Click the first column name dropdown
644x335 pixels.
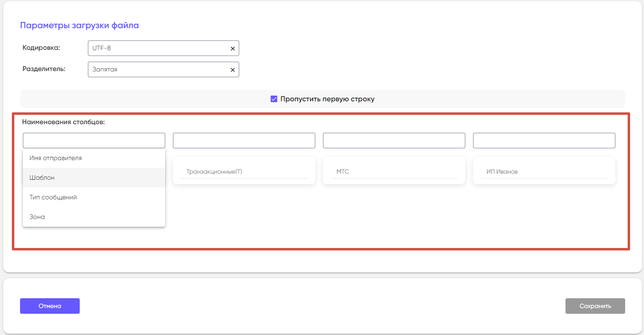(x=94, y=141)
